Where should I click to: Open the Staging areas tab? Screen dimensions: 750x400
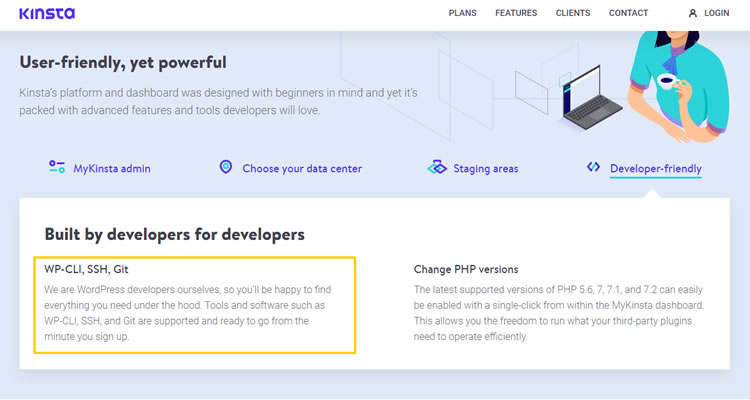pyautogui.click(x=485, y=168)
